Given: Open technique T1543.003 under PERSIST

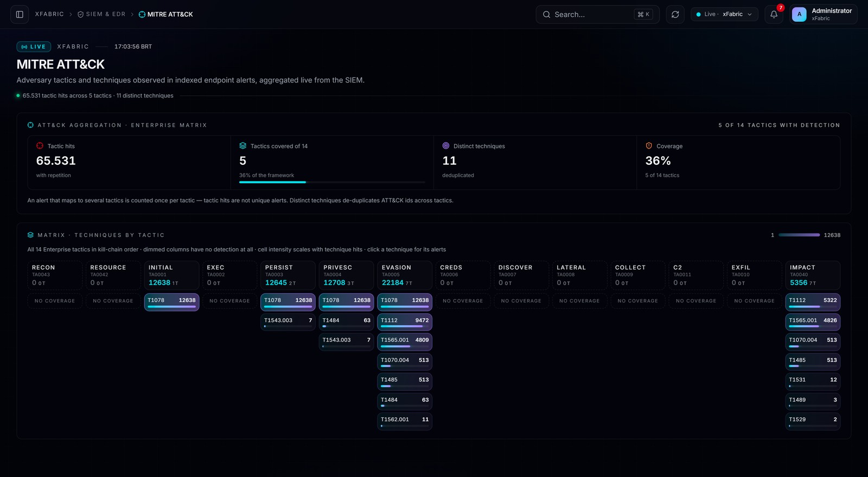Looking at the screenshot, I should (x=288, y=322).
